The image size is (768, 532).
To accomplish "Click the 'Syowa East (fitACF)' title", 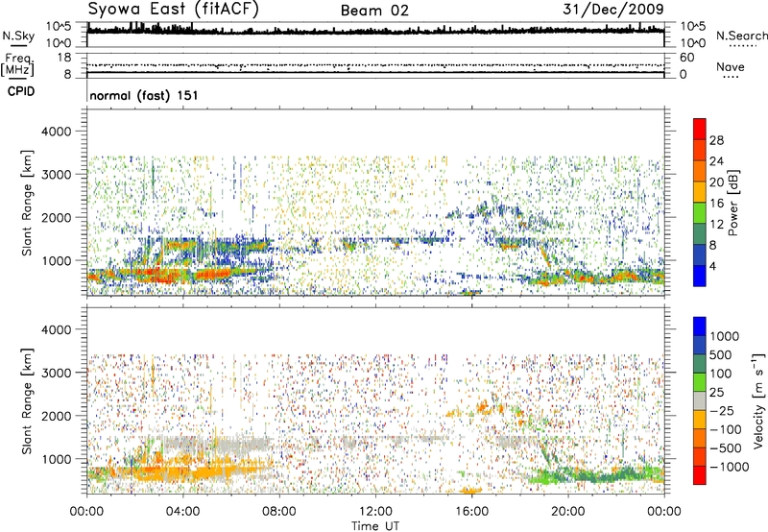I will tap(173, 9).
